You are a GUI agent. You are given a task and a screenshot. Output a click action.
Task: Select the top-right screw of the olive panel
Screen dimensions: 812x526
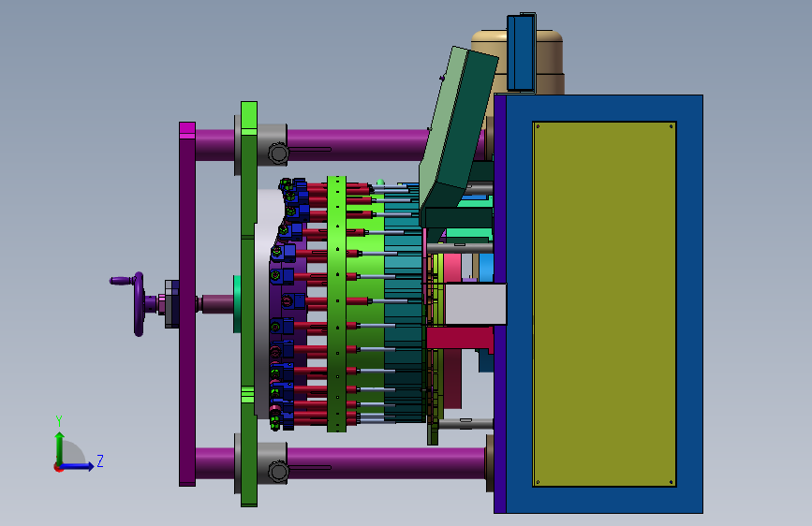672,126
